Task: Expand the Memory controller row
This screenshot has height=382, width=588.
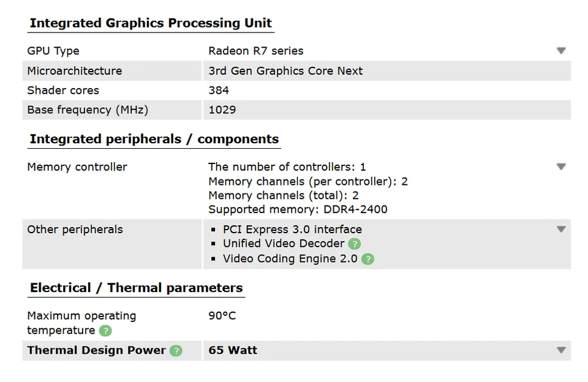Action: point(561,166)
